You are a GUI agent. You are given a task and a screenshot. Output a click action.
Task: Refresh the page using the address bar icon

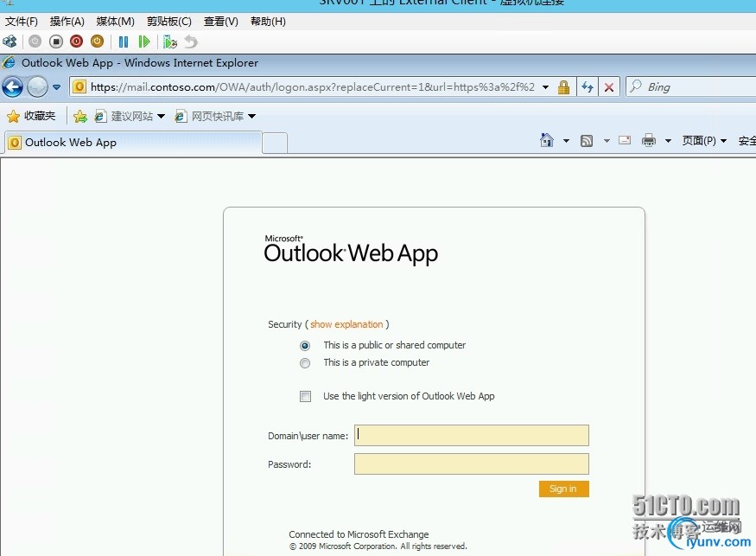pos(588,87)
